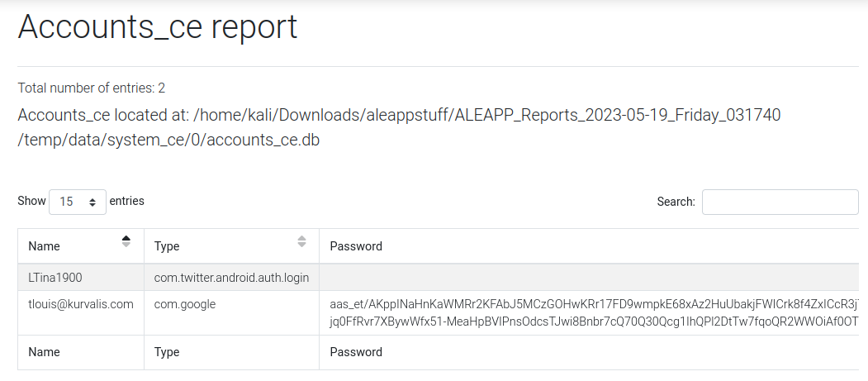
Task: Click the footer Password column label
Action: [356, 352]
